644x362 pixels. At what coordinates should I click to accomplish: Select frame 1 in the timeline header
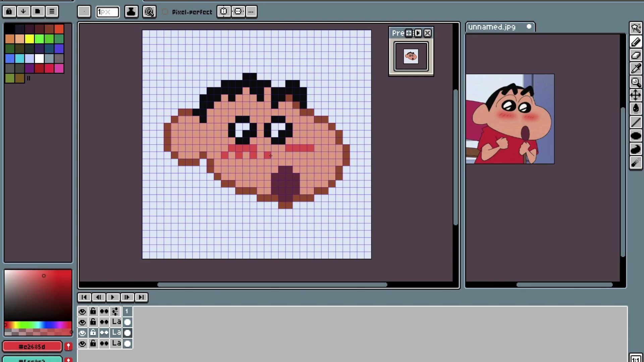pyautogui.click(x=127, y=311)
